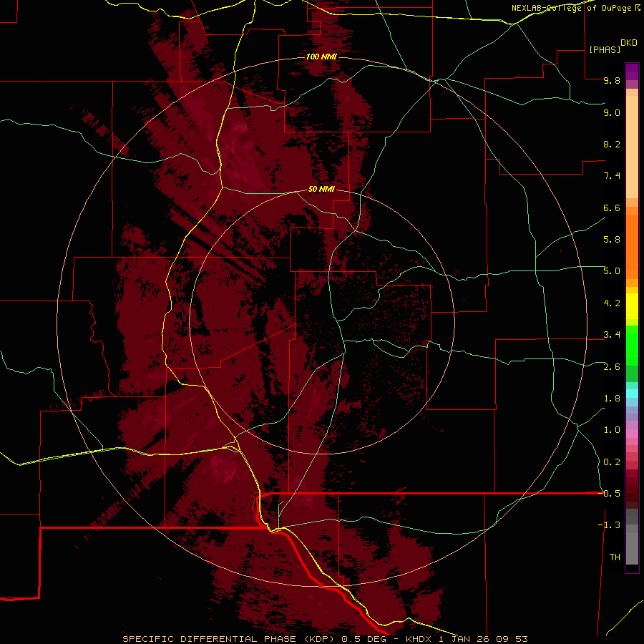Click the 0.5 DEG elevation text in footer
The height and width of the screenshot is (644, 644).
364,639
